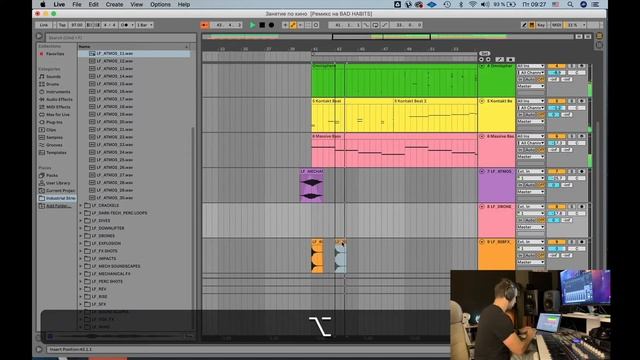Select the Samples category

54,138
